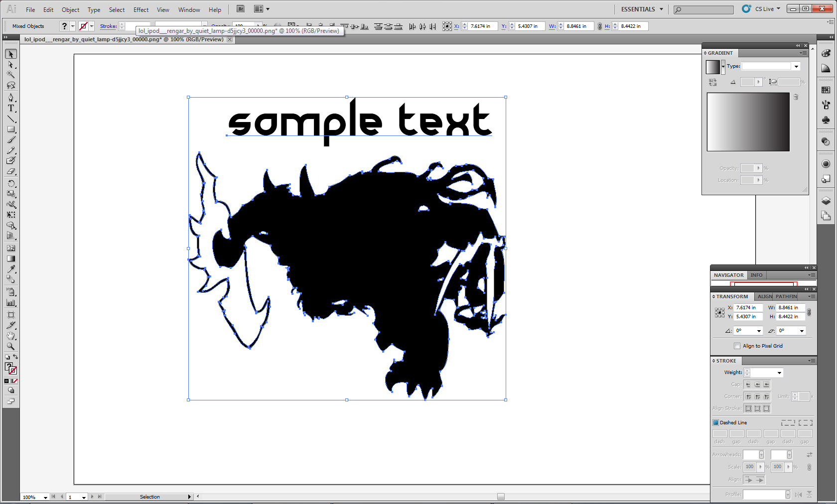Image resolution: width=837 pixels, height=504 pixels.
Task: Select the Blob Brush tool
Action: pyautogui.click(x=11, y=161)
